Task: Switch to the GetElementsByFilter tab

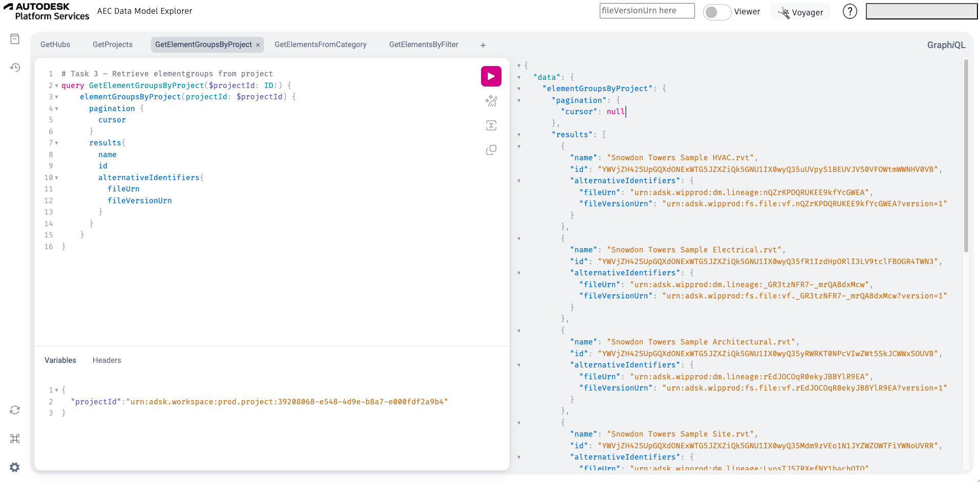Action: 424,45
